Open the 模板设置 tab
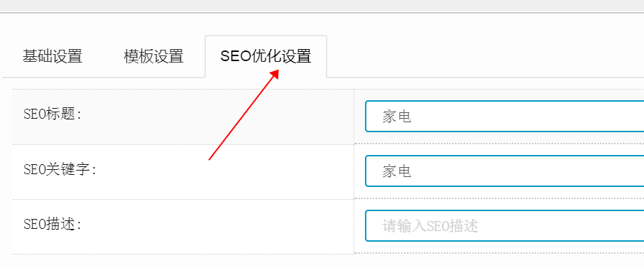Screen dimensions: 644x268 tap(153, 56)
